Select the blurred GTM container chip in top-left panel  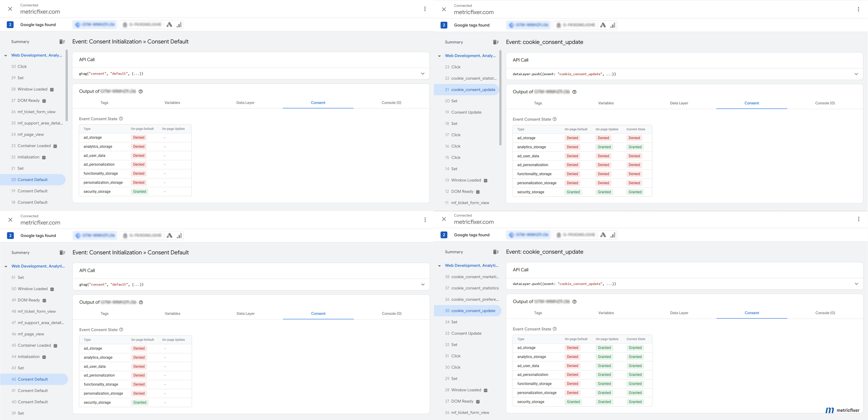pyautogui.click(x=95, y=25)
